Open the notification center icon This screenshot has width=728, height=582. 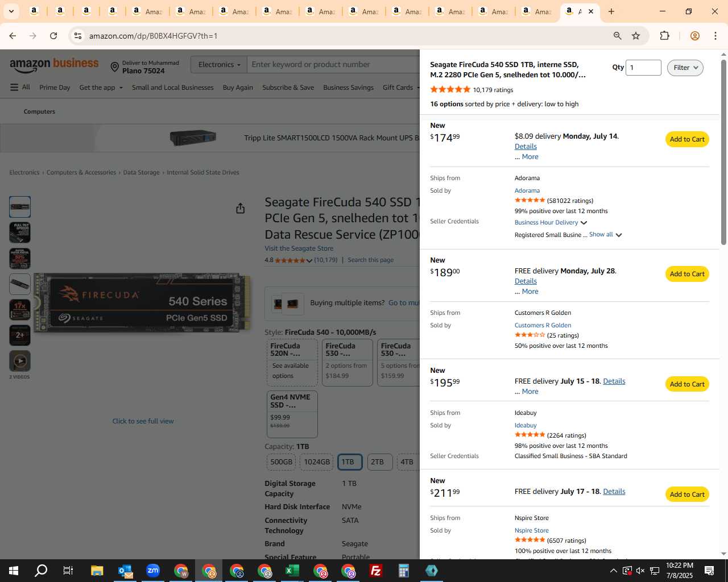pyautogui.click(x=709, y=571)
